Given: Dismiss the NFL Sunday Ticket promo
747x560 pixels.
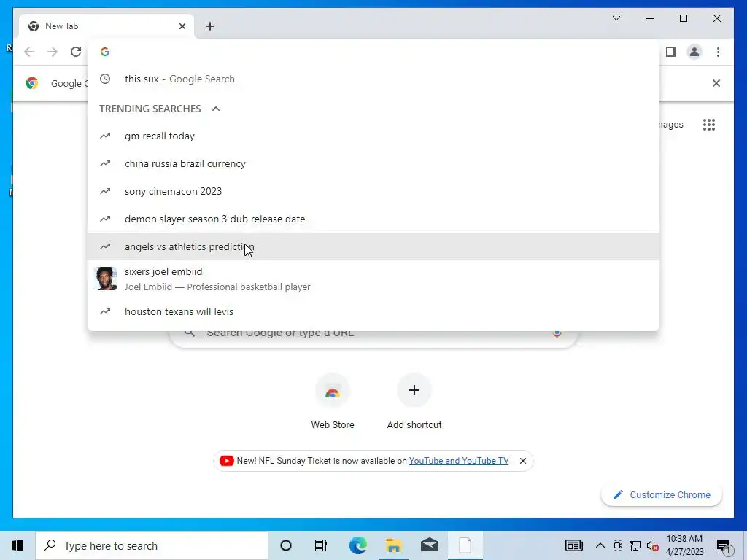Looking at the screenshot, I should [522, 461].
